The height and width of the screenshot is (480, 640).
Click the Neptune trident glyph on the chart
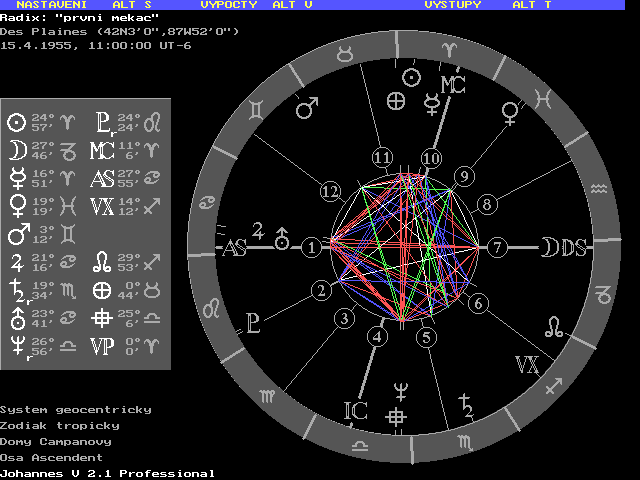[399, 390]
